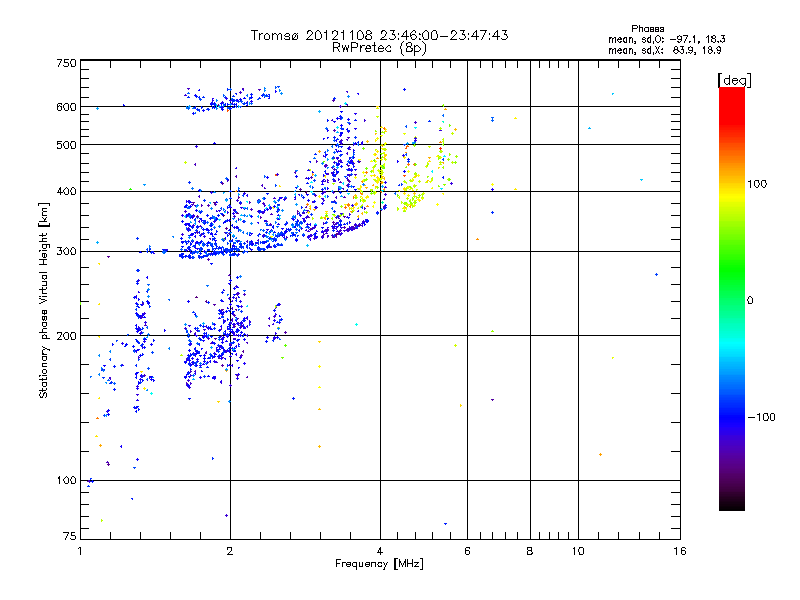Click the 'Phases' header text
This screenshot has width=800, height=600.
[x=647, y=29]
